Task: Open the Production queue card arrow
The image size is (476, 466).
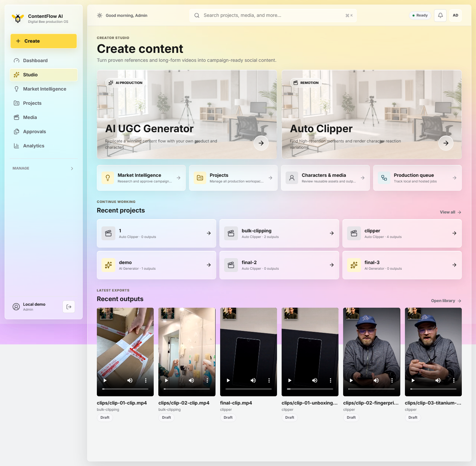Action: click(455, 178)
